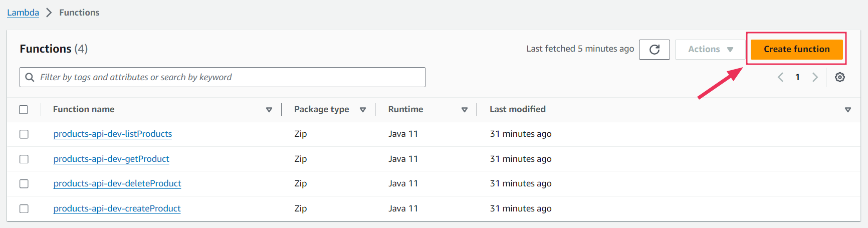Open the Actions dropdown

coord(710,49)
